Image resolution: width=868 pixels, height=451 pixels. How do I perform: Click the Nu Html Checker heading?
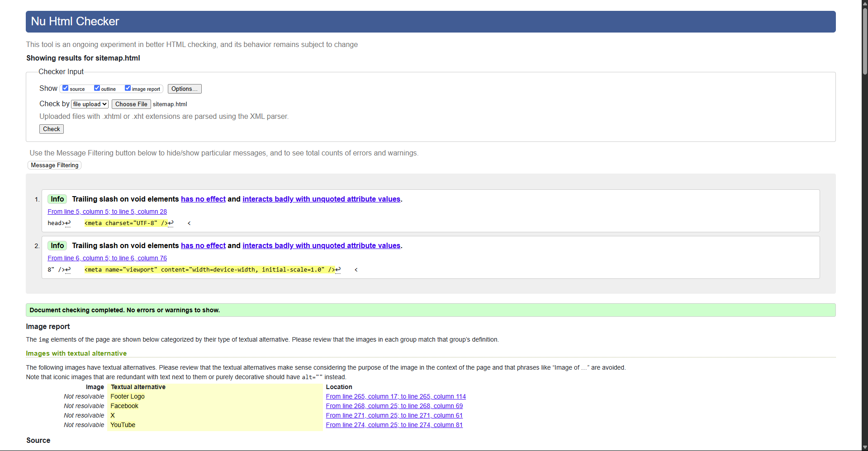(75, 21)
